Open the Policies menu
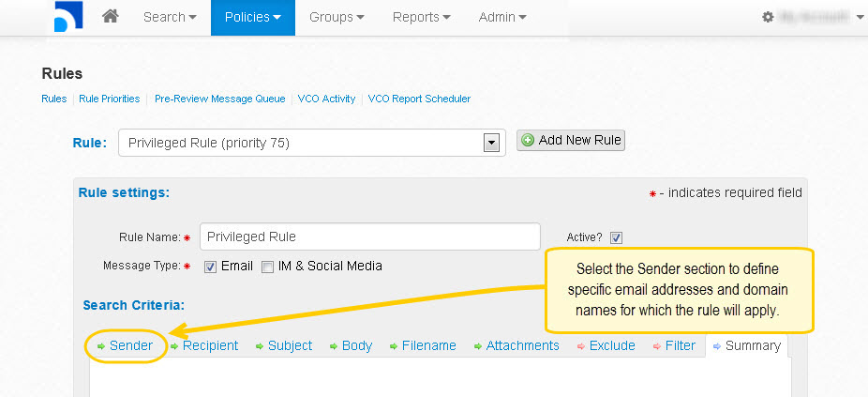Screen dimensions: 868x397 point(252,17)
